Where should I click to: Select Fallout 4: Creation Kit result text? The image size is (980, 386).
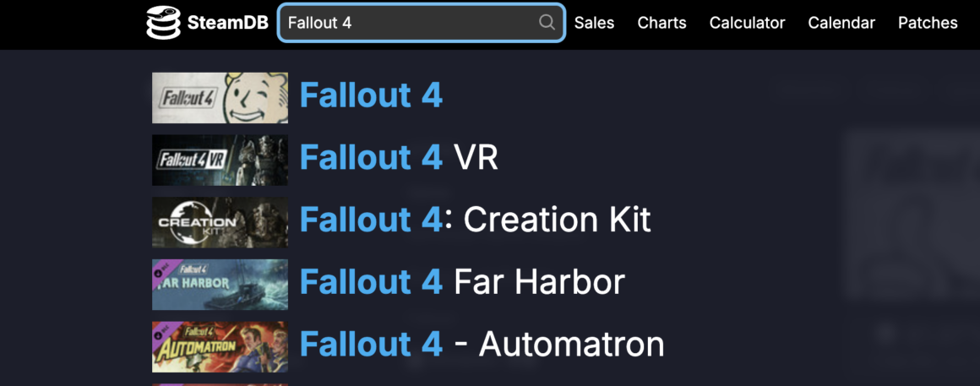coord(476,220)
